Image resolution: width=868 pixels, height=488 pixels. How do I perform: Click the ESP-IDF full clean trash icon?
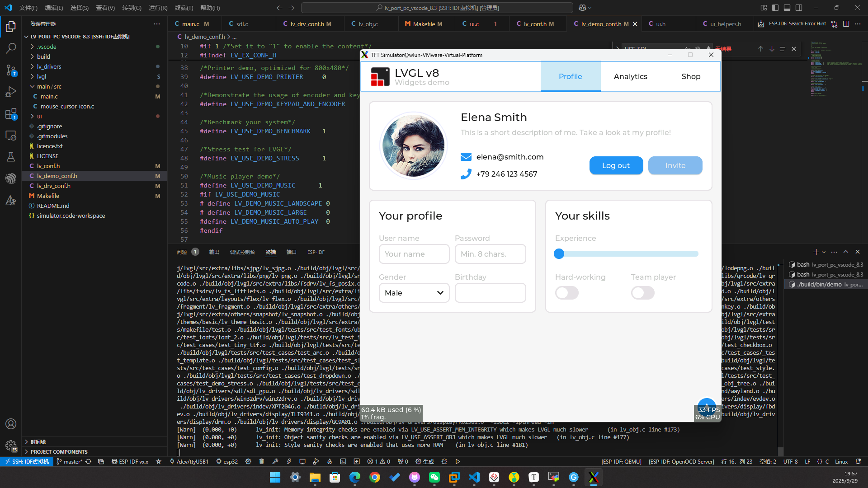pos(261,461)
